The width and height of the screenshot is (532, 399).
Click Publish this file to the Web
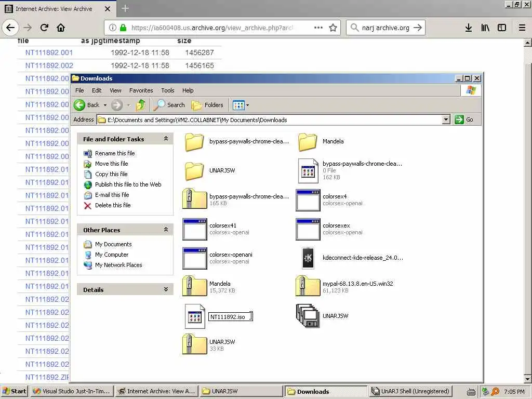click(x=128, y=184)
